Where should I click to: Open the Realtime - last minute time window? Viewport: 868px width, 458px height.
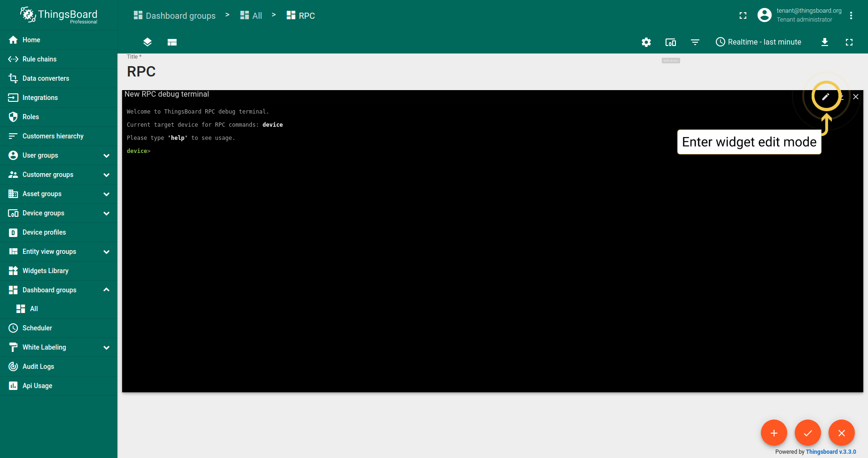pyautogui.click(x=759, y=42)
